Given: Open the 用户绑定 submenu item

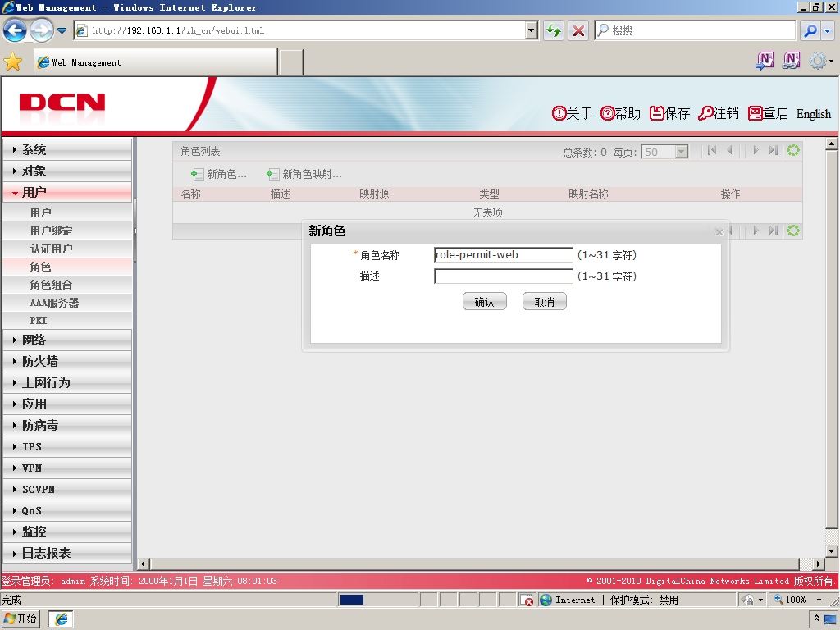Looking at the screenshot, I should [67, 231].
